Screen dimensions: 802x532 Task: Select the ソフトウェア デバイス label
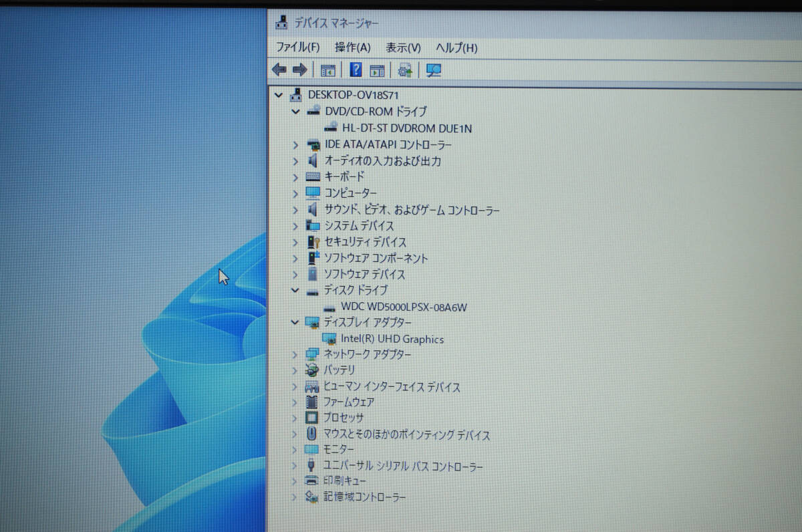coord(365,274)
